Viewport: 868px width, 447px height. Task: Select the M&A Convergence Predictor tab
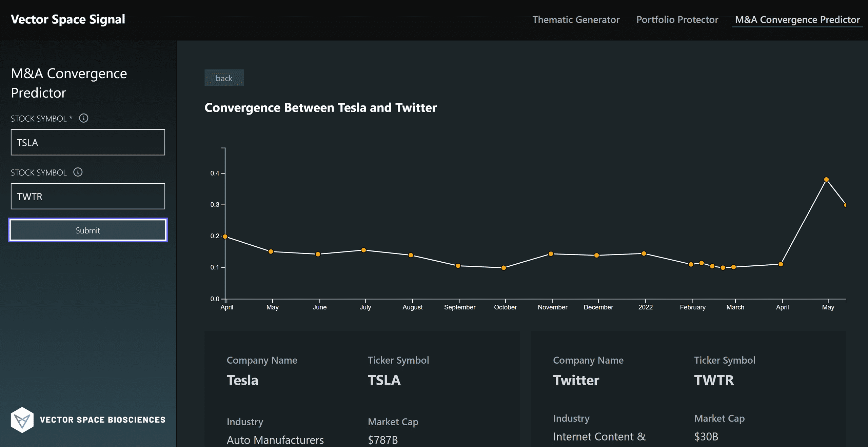[797, 20]
